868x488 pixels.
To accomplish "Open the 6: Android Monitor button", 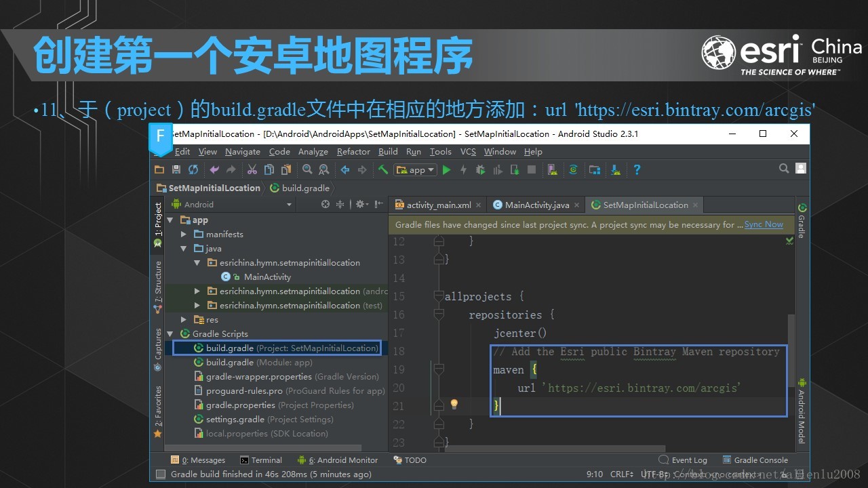I will (x=338, y=460).
